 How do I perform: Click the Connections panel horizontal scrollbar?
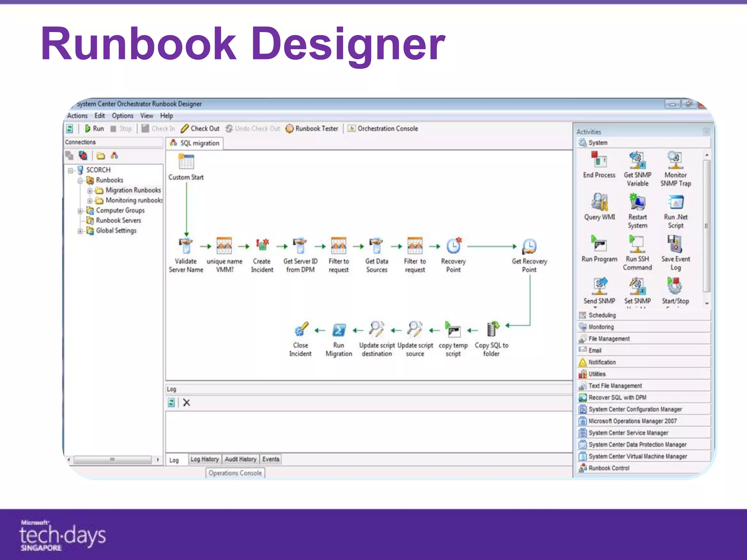pyautogui.click(x=112, y=460)
